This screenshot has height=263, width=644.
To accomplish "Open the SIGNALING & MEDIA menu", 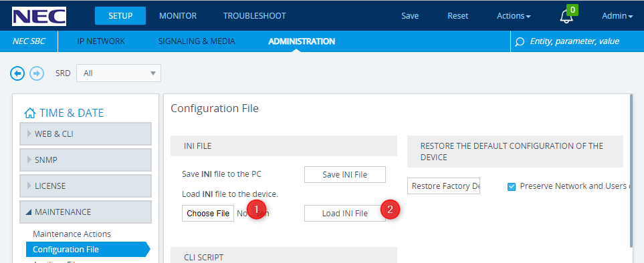I will [197, 41].
